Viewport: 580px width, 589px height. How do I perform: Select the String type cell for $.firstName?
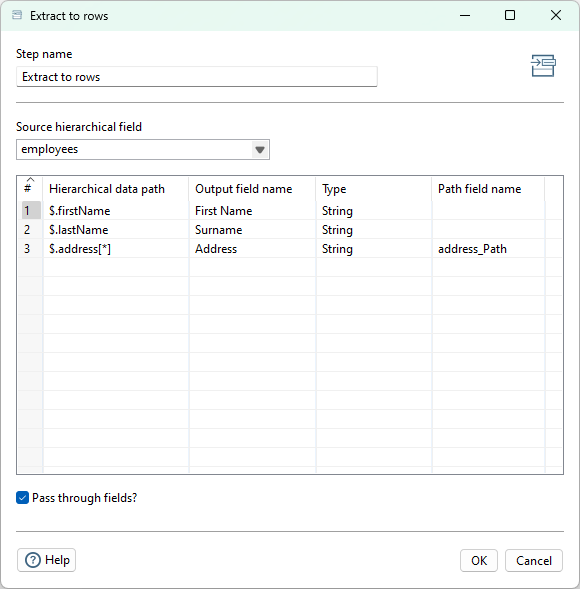[x=374, y=211]
